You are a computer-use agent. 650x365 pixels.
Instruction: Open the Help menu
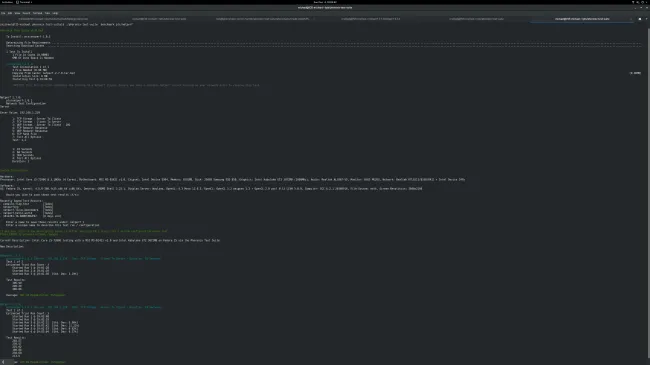click(55, 13)
